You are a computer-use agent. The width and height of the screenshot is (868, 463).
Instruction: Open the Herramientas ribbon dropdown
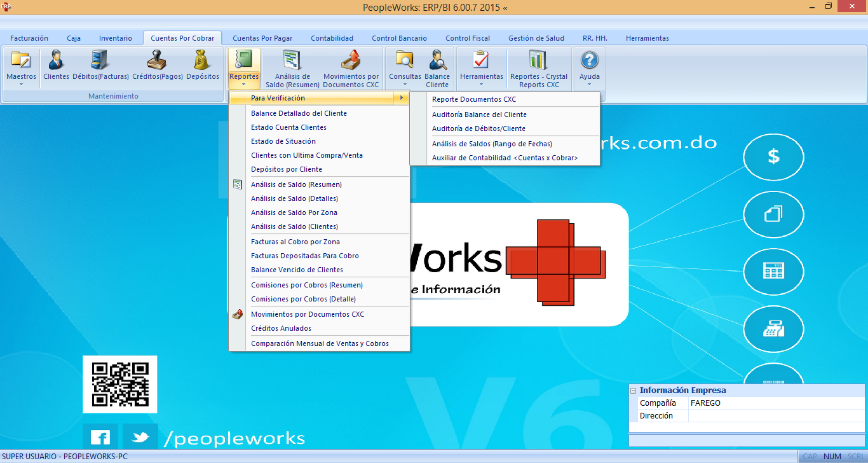pyautogui.click(x=481, y=69)
